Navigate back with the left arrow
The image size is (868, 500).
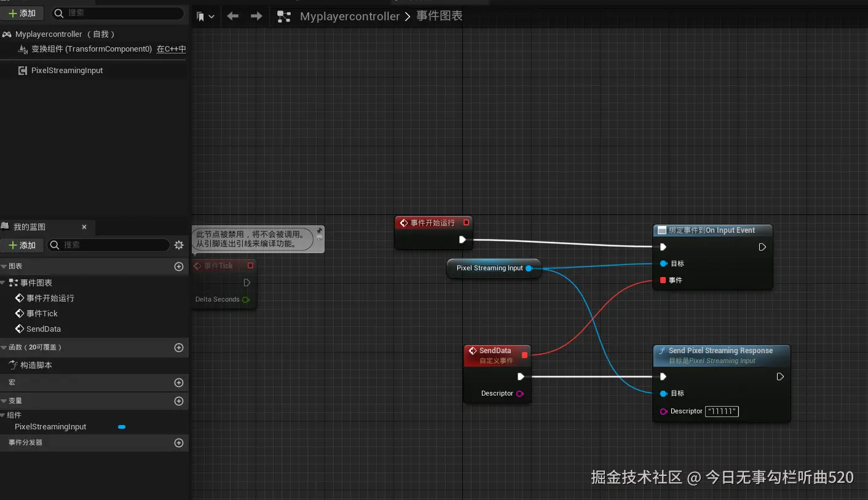tap(232, 17)
